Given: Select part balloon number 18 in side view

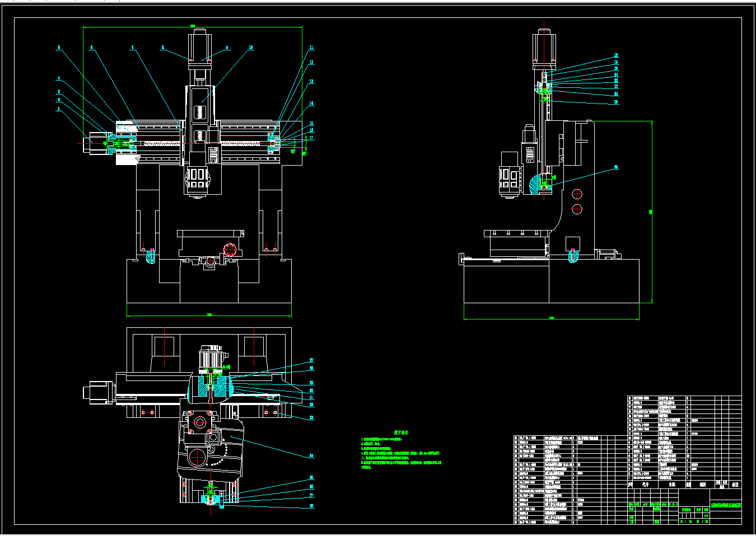Looking at the screenshot, I should coord(616,56).
